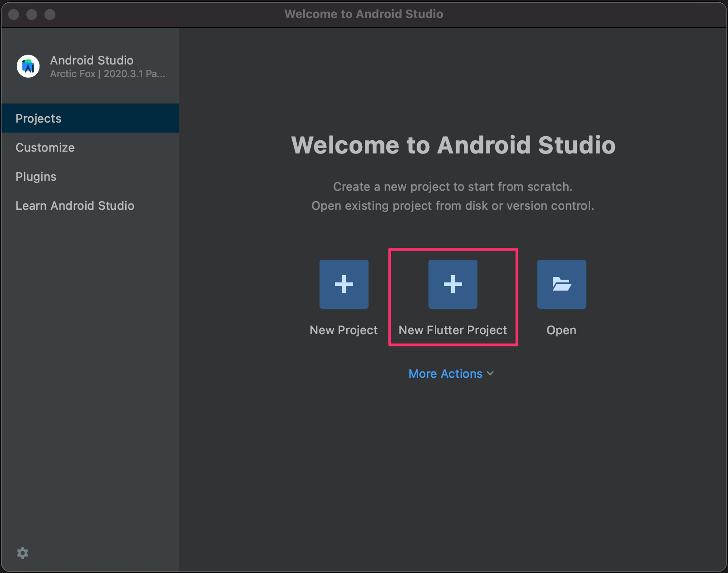This screenshot has width=728, height=573.
Task: Switch to the Customize section
Action: click(x=45, y=147)
